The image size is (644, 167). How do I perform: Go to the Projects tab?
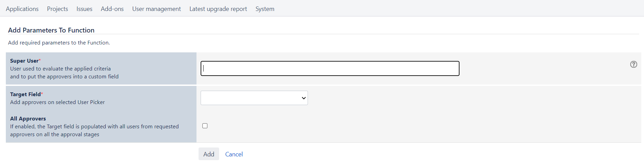click(x=58, y=9)
